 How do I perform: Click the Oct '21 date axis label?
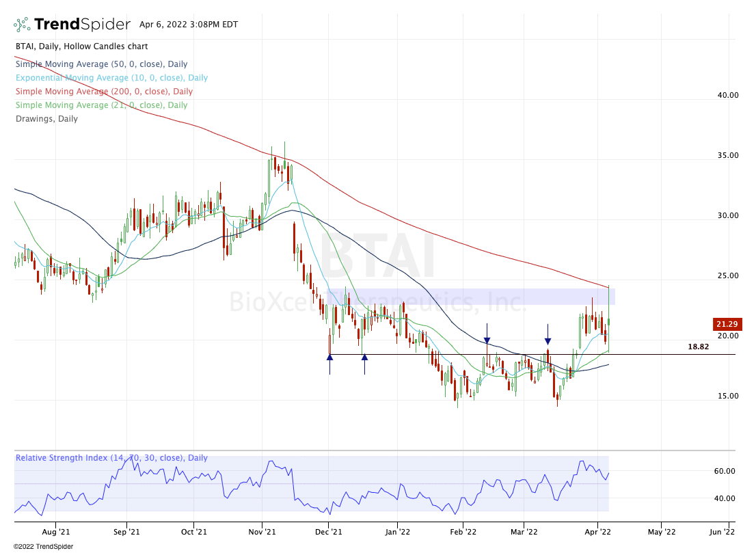click(x=194, y=532)
